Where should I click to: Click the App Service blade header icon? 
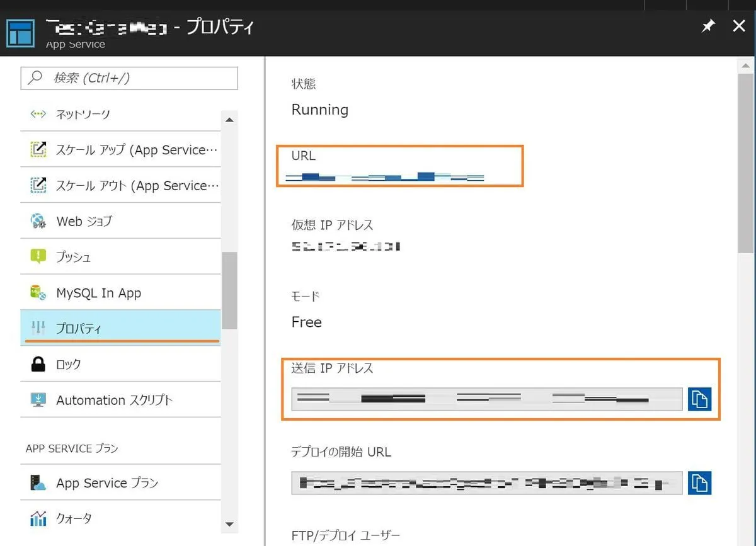click(x=21, y=32)
